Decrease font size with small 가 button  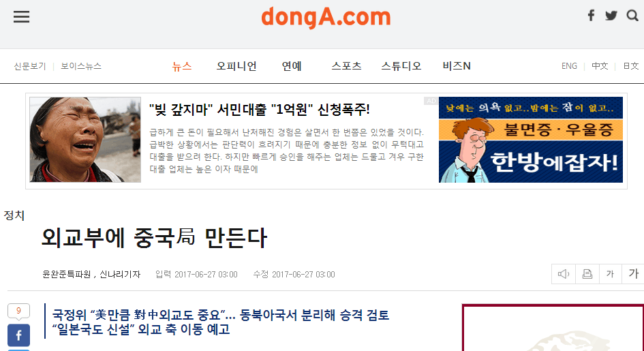pos(611,274)
